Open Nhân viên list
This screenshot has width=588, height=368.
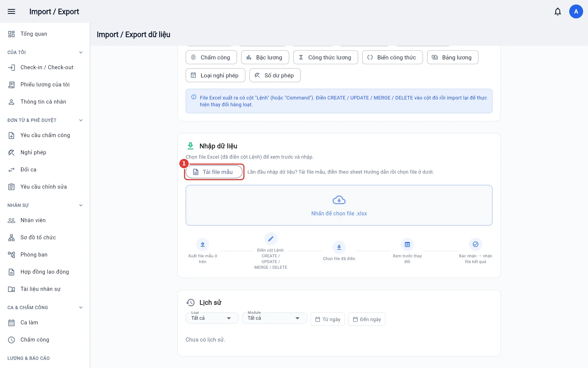click(45, 220)
